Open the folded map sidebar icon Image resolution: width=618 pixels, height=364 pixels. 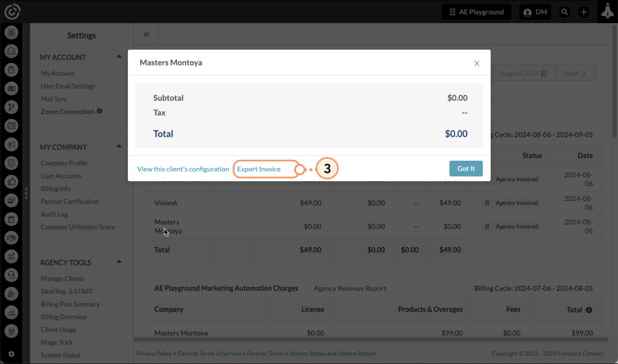tap(11, 89)
